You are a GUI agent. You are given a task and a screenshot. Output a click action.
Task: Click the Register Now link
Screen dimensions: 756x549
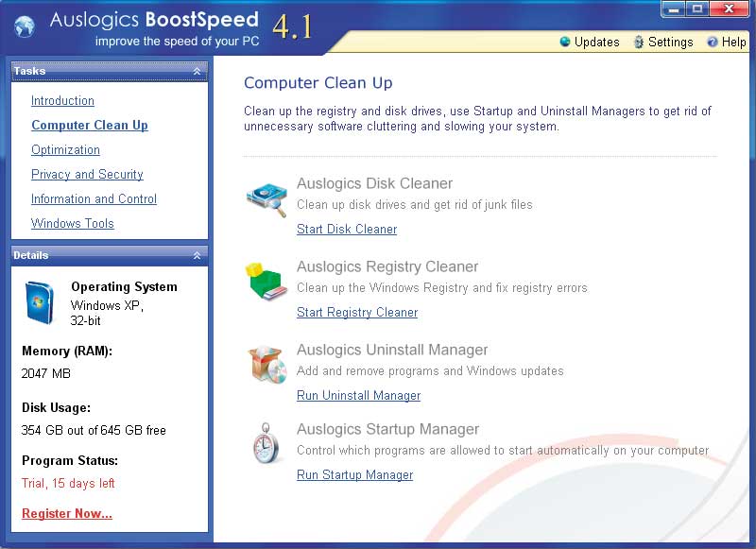click(x=67, y=513)
